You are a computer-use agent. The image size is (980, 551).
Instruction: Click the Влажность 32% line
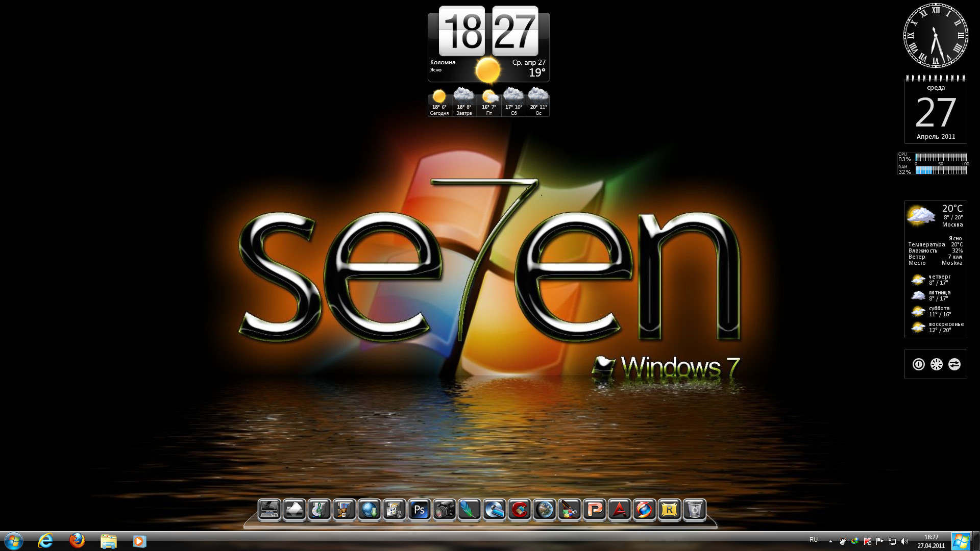click(x=936, y=251)
